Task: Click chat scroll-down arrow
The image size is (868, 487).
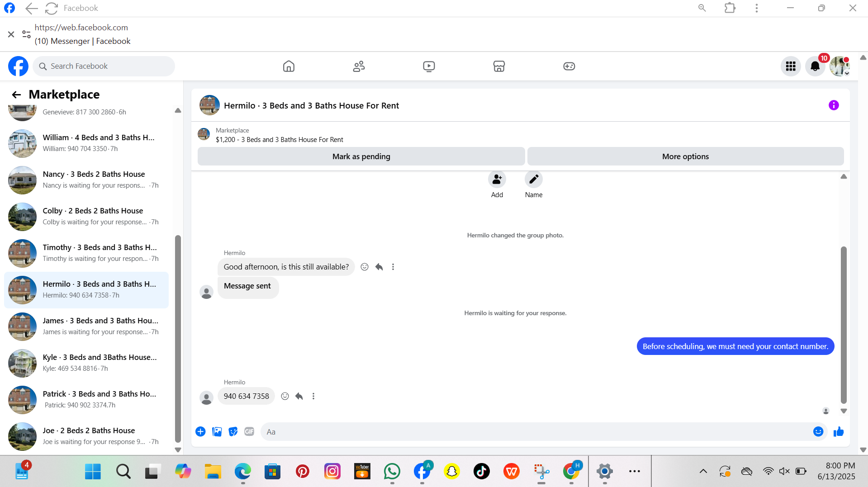Action: coord(844,411)
